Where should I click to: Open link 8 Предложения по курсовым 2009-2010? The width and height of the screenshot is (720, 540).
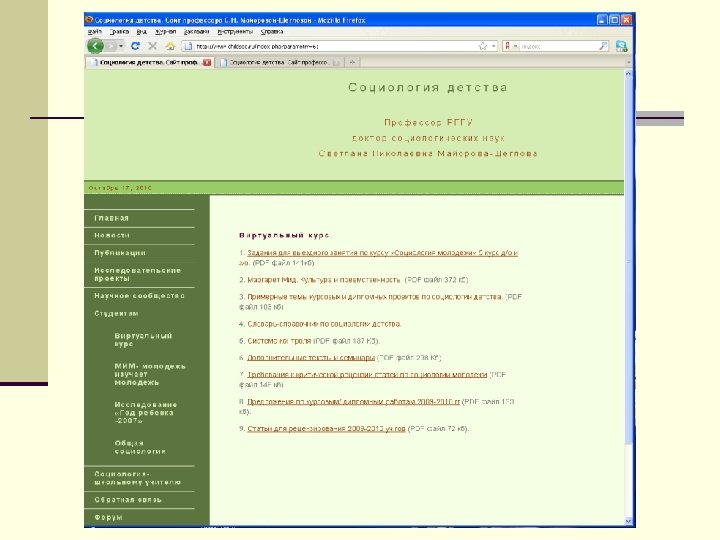coord(353,402)
